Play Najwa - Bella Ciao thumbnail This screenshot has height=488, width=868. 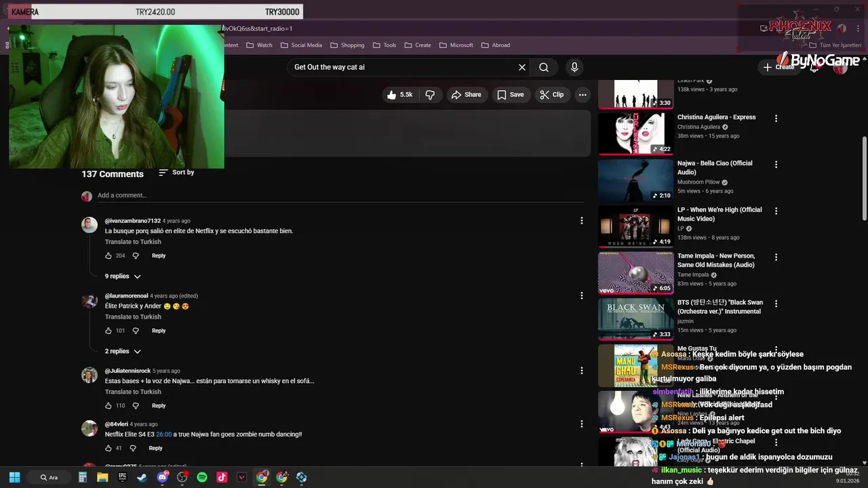coord(635,180)
